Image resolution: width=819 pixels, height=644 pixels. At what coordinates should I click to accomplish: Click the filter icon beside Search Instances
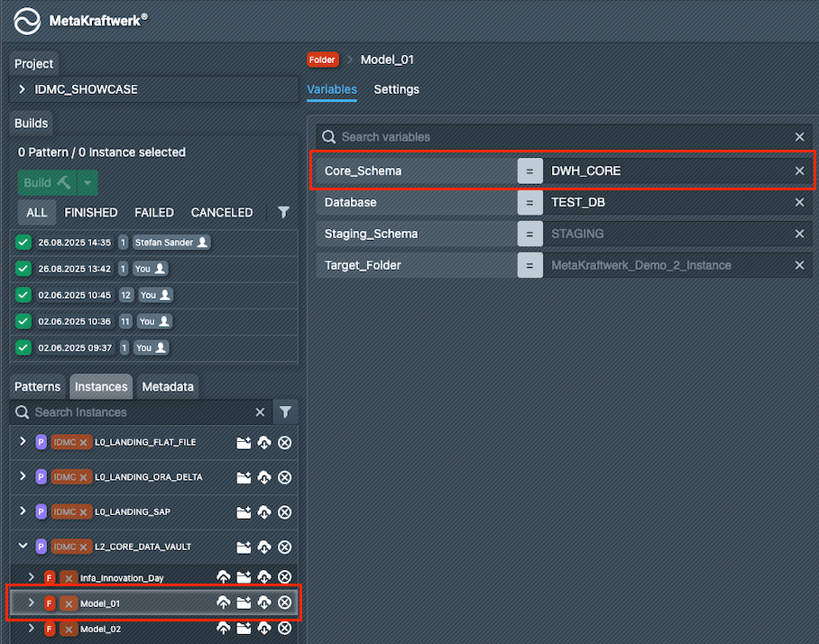[x=285, y=412]
